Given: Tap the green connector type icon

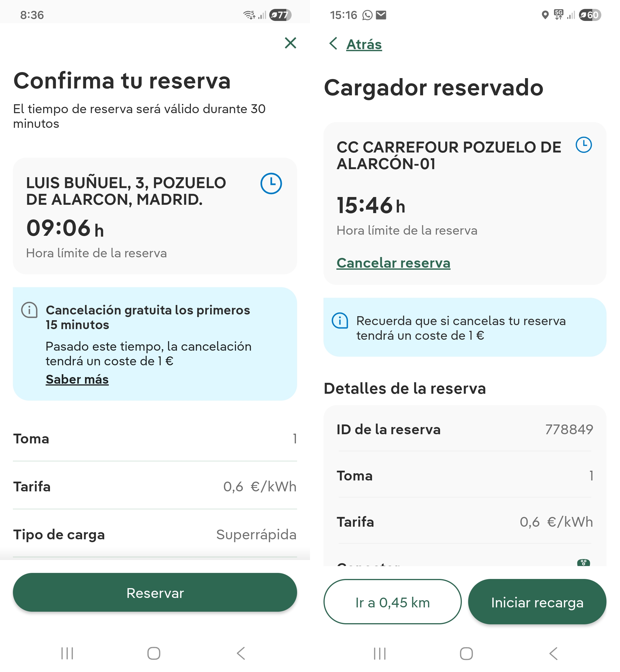Looking at the screenshot, I should (583, 563).
